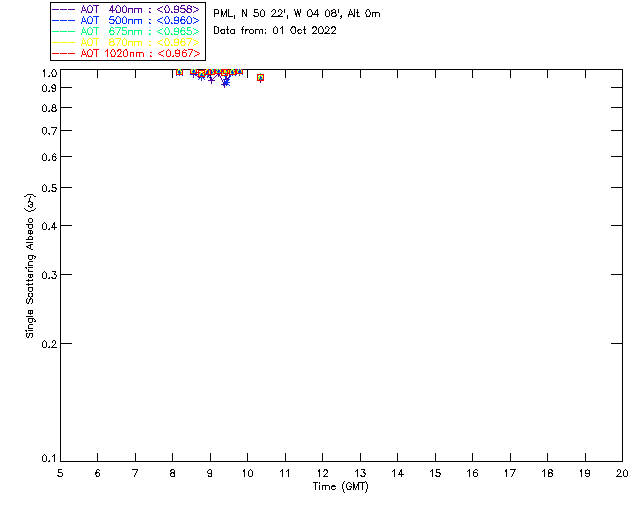Image resolution: width=640 pixels, height=512 pixels.
Task: Click the y-axis tick label 0.5
Action: [x=49, y=188]
